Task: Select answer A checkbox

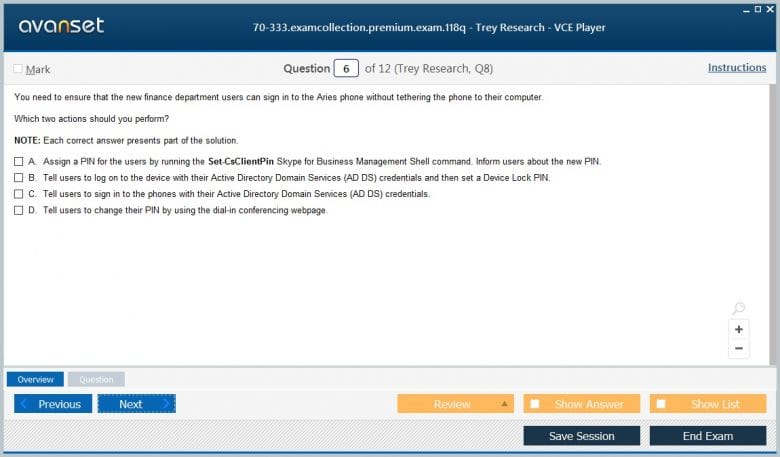Action: [x=18, y=162]
